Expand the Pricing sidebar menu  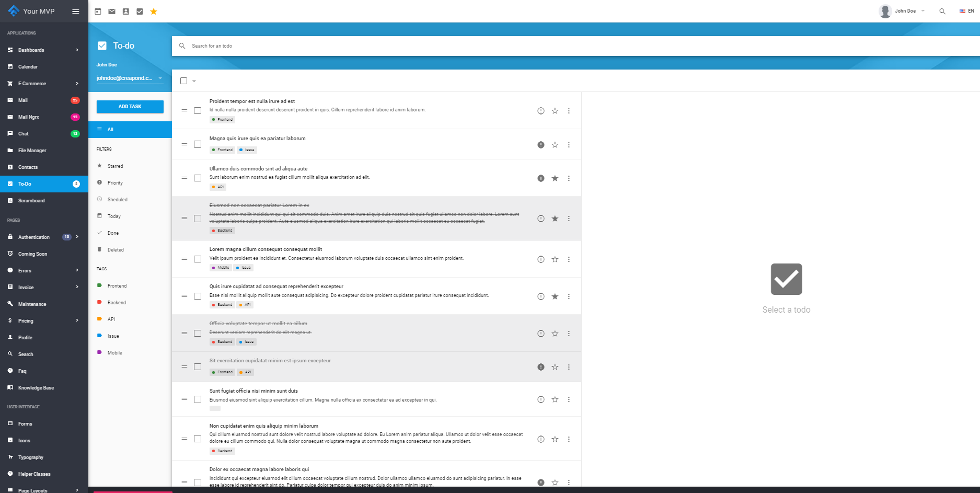click(x=44, y=321)
